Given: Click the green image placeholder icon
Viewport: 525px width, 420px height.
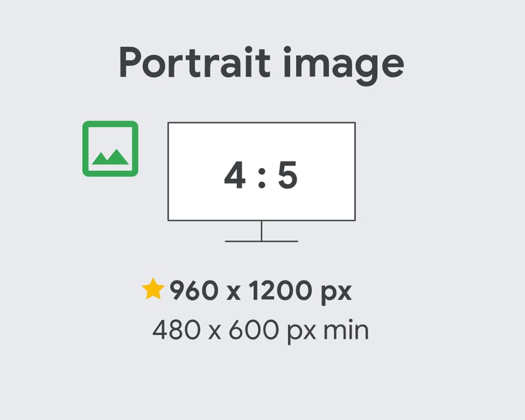Looking at the screenshot, I should click(110, 149).
